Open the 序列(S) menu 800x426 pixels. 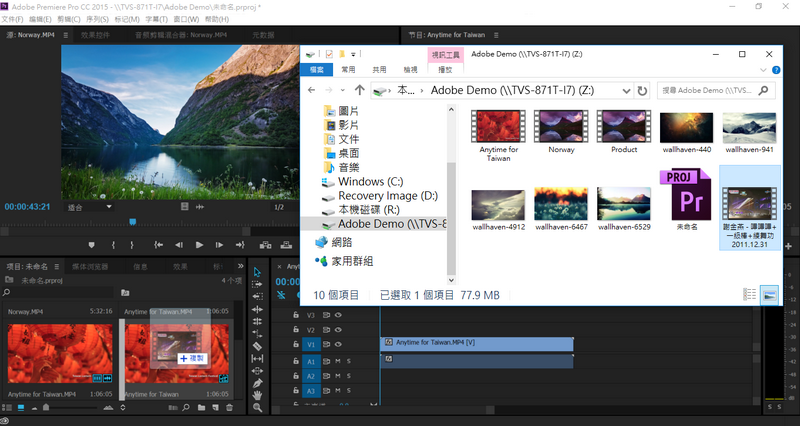(x=97, y=19)
